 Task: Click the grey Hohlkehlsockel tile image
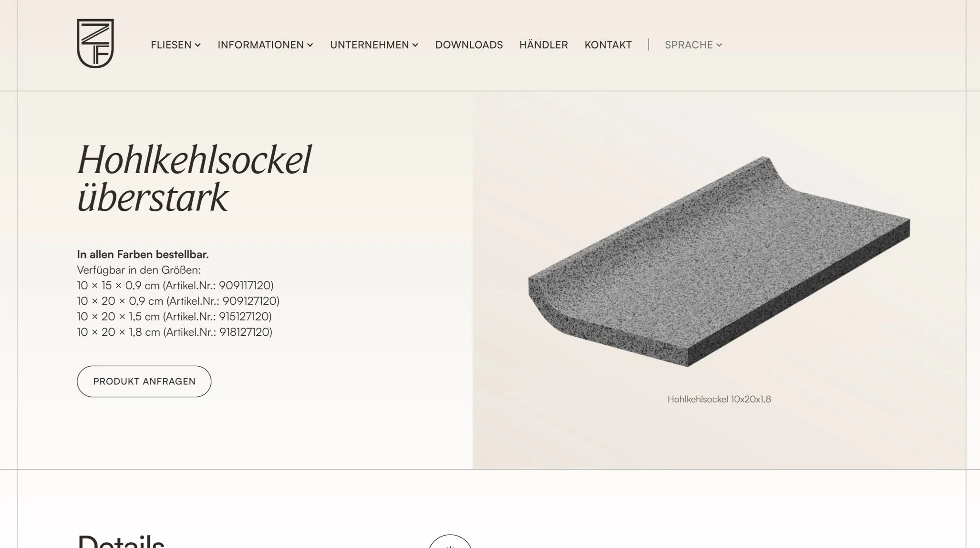click(719, 261)
